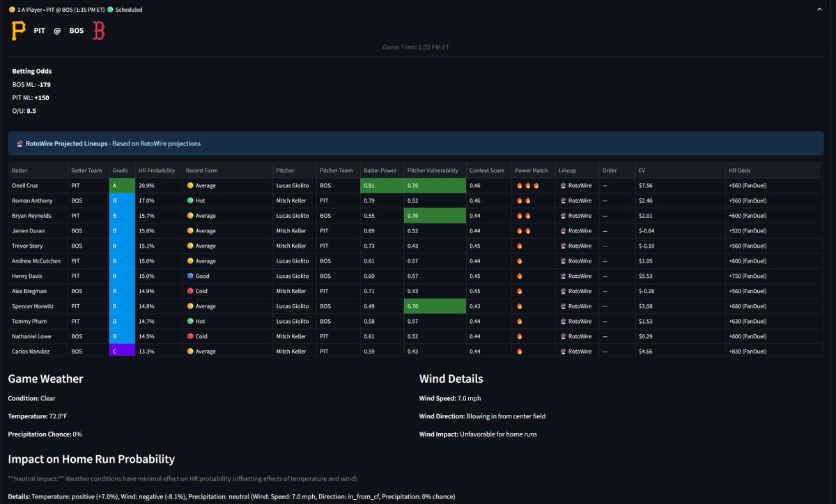Click Spencer Horwitz's flame power match icon
The height and width of the screenshot is (504, 836).
tap(519, 306)
